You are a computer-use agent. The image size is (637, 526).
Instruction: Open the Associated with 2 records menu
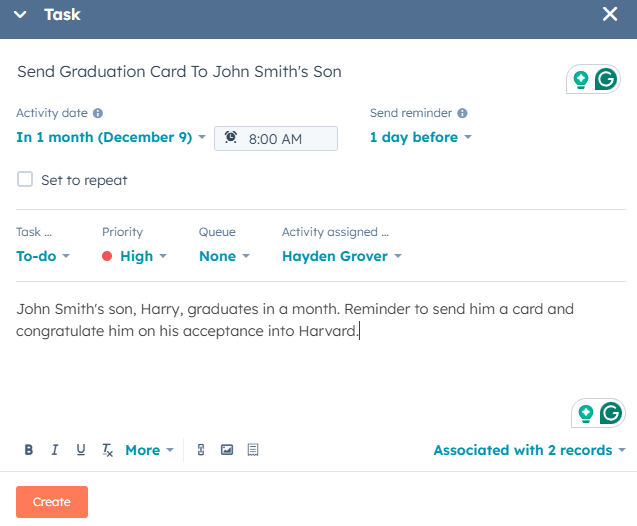pos(529,450)
